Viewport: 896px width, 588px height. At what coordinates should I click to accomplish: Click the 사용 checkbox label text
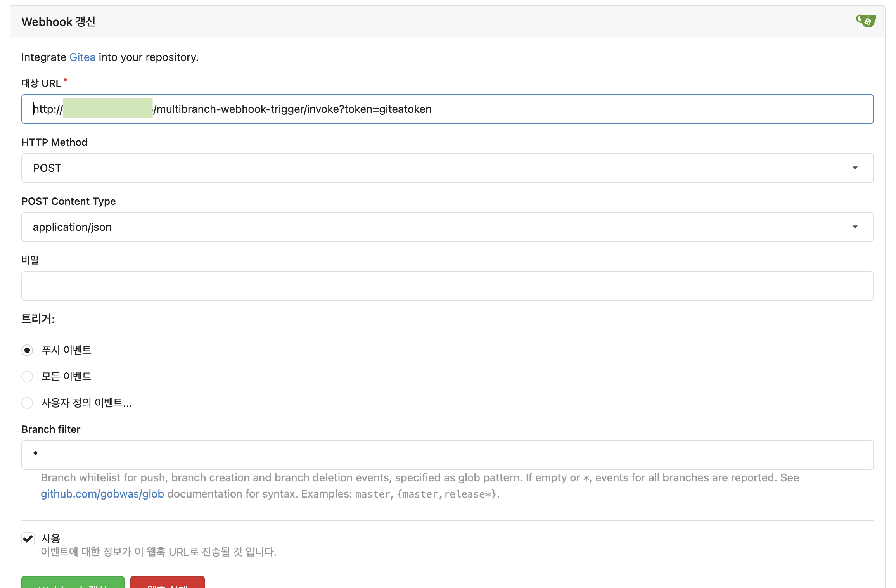pyautogui.click(x=51, y=538)
